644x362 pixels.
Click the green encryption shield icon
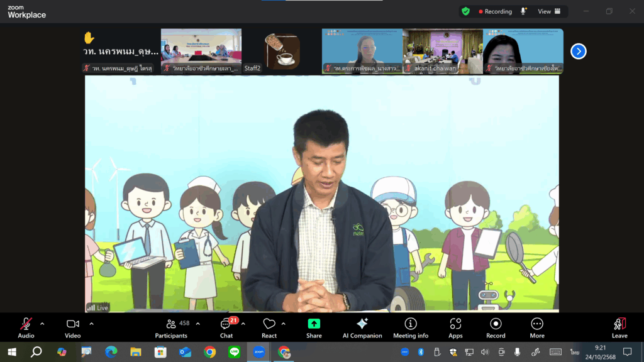click(465, 11)
